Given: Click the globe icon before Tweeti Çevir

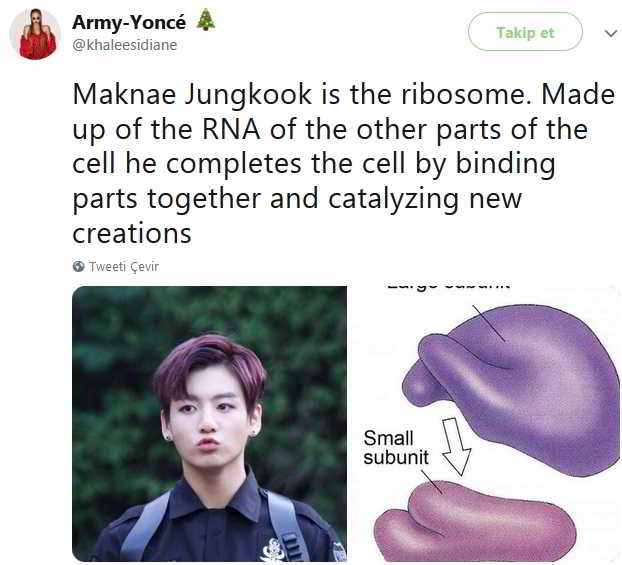Looking at the screenshot, I should (x=79, y=266).
